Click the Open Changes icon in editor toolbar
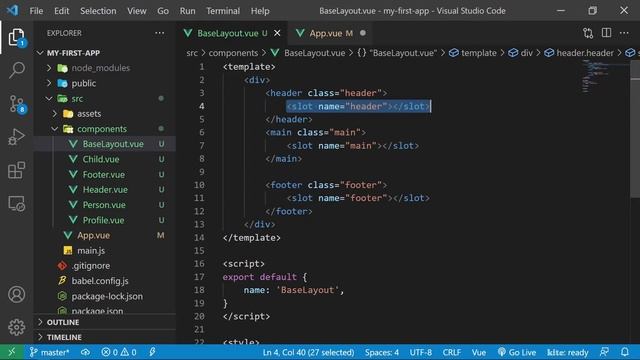The width and height of the screenshot is (640, 360). click(x=588, y=33)
